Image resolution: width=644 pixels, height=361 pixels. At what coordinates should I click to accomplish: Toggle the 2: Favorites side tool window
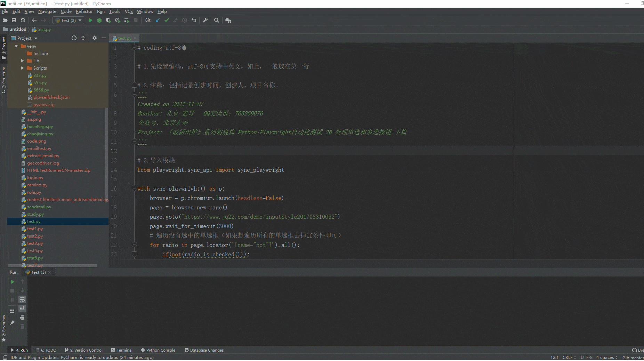(x=4, y=328)
